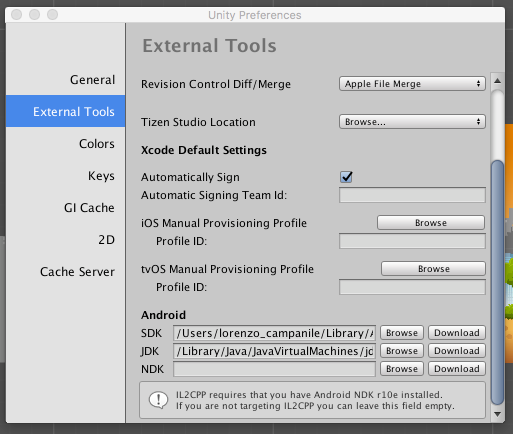Download the Android NDK
Viewport: 513px width, 434px height.
(457, 369)
